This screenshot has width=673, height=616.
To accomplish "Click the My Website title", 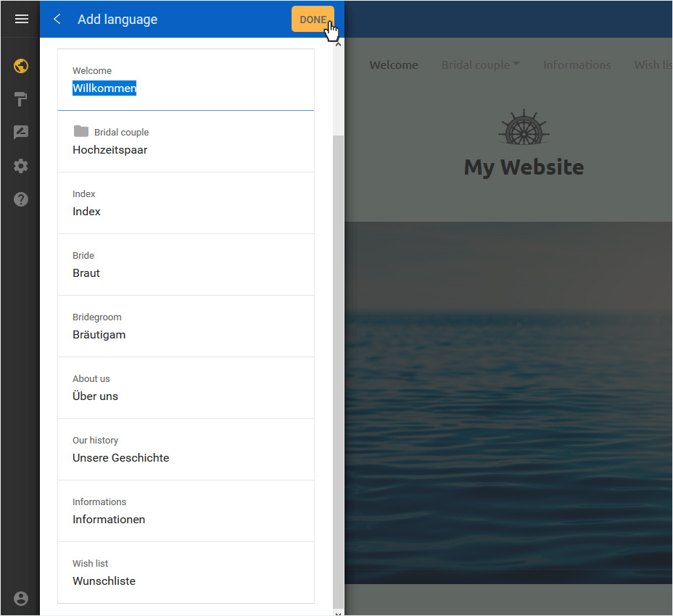I will coord(524,167).
